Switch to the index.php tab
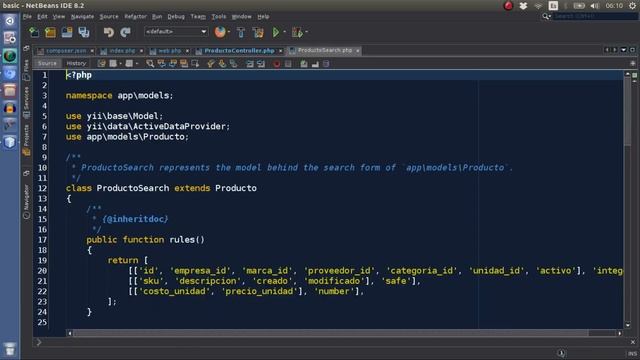This screenshot has width=640, height=360. coord(122,51)
